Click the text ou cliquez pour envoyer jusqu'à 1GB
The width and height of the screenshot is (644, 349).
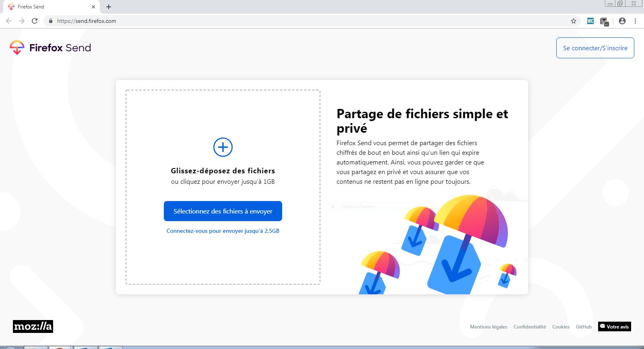point(223,182)
